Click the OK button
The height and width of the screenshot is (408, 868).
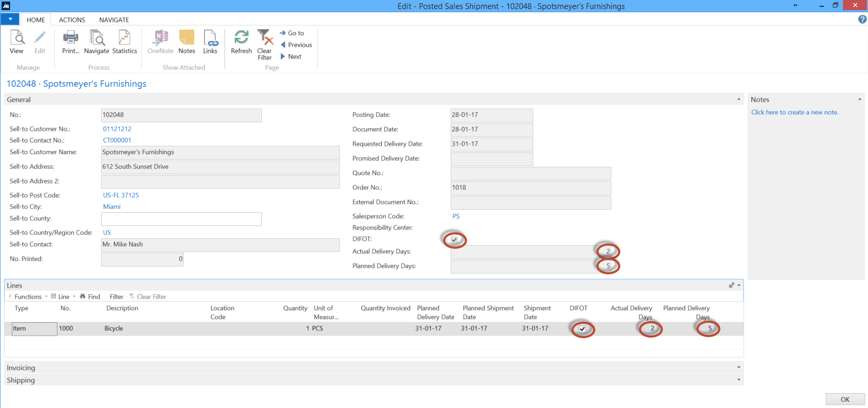(845, 399)
